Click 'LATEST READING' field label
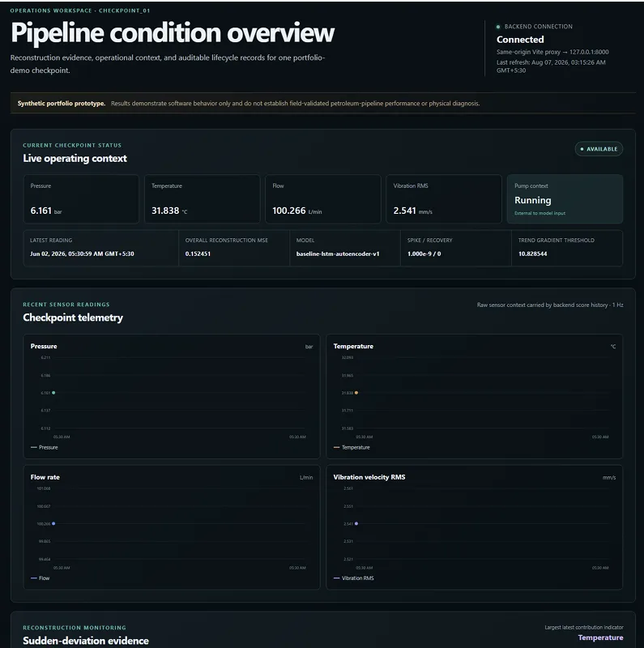 click(x=51, y=240)
